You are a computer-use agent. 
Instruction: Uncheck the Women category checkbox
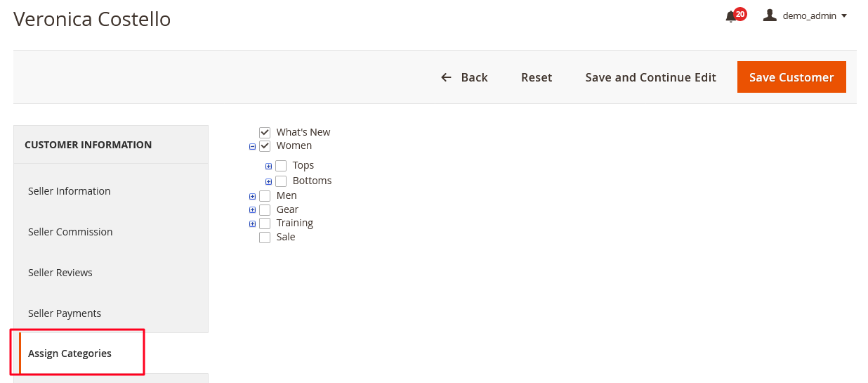coord(265,146)
